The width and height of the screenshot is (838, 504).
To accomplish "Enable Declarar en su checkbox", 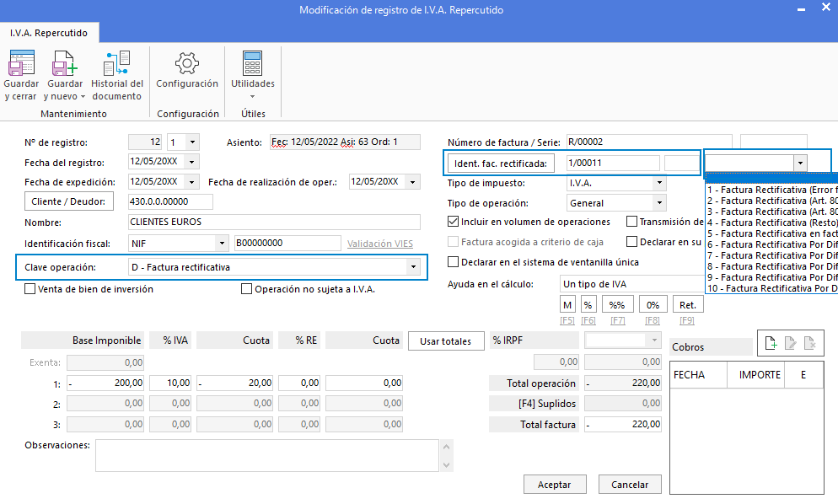I will [x=631, y=242].
